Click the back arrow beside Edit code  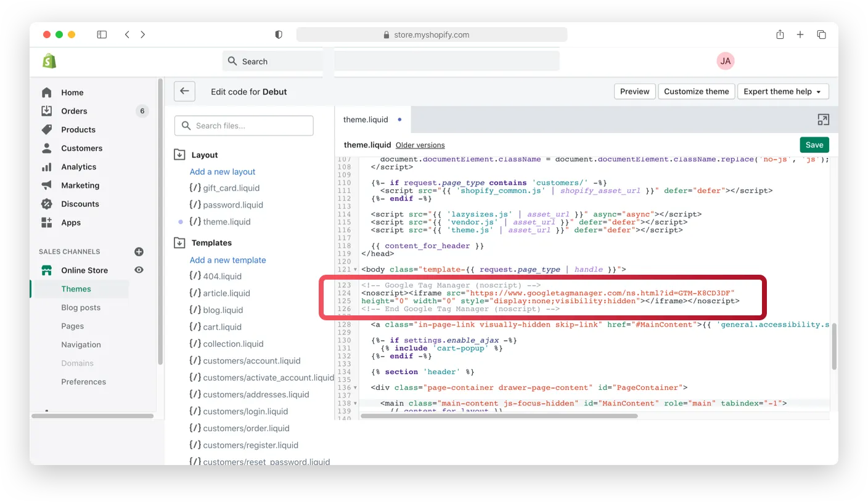pyautogui.click(x=184, y=91)
